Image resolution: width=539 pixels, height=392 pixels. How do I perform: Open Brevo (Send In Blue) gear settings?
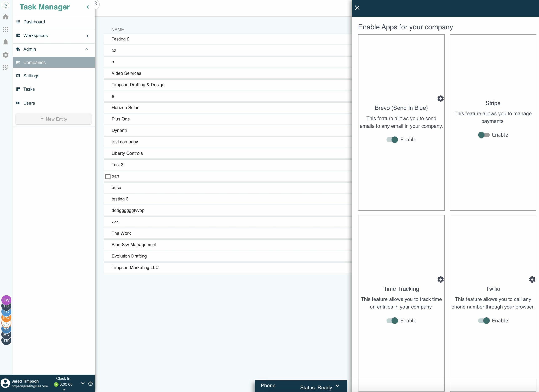(x=440, y=99)
